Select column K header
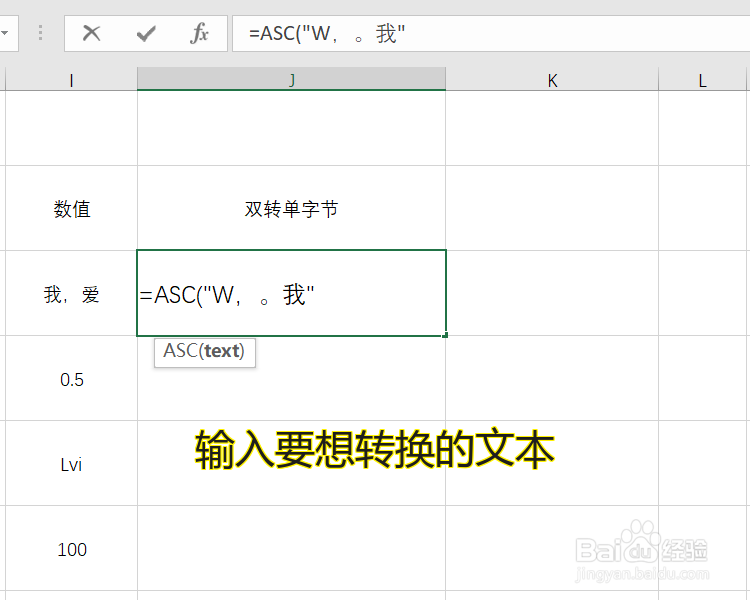The image size is (750, 600). pyautogui.click(x=552, y=79)
